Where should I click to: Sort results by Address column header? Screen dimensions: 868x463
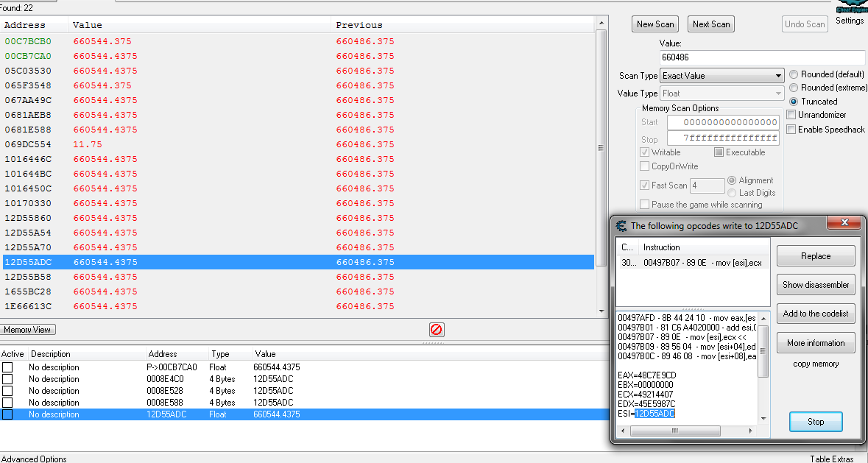pyautogui.click(x=34, y=25)
